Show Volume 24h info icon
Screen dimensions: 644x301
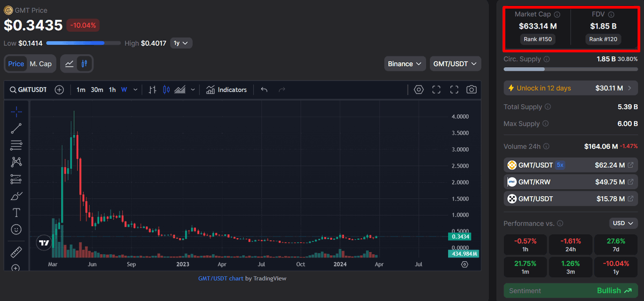(546, 146)
